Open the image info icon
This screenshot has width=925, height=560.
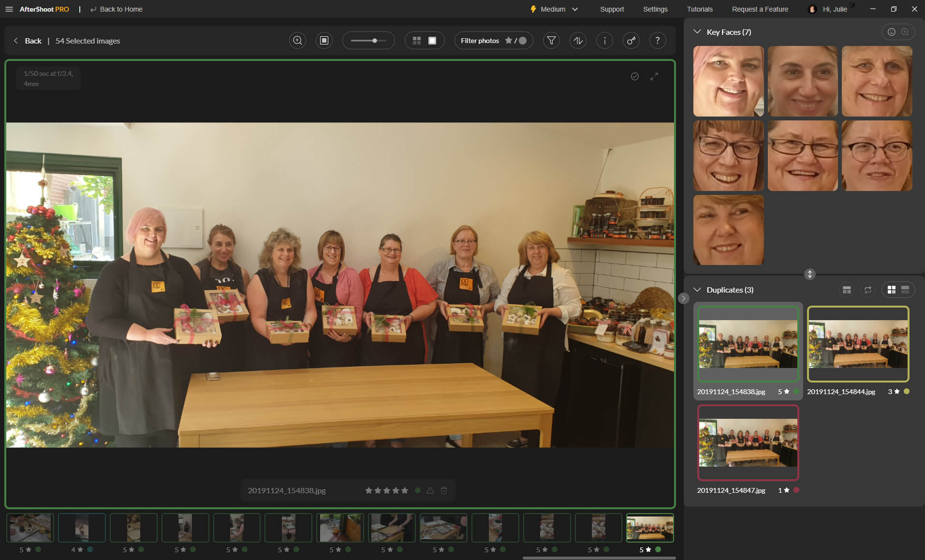[604, 41]
